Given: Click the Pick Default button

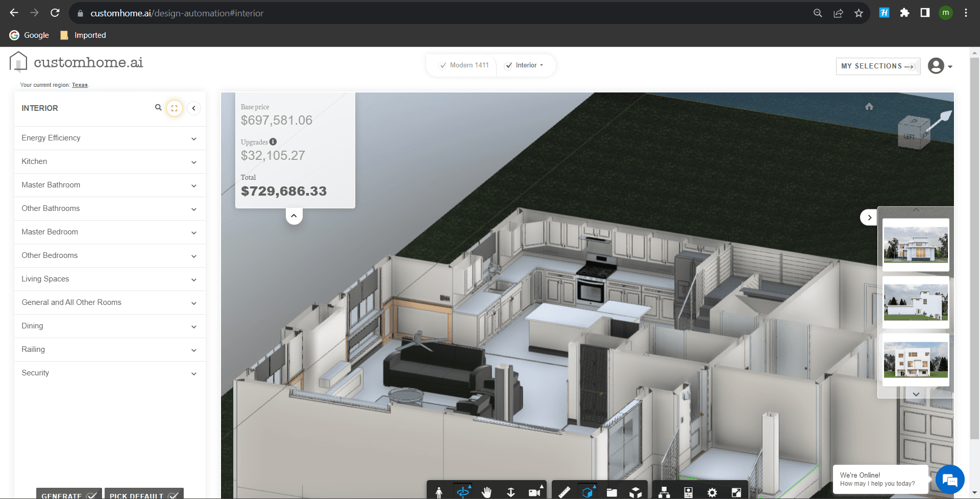Looking at the screenshot, I should tap(144, 493).
